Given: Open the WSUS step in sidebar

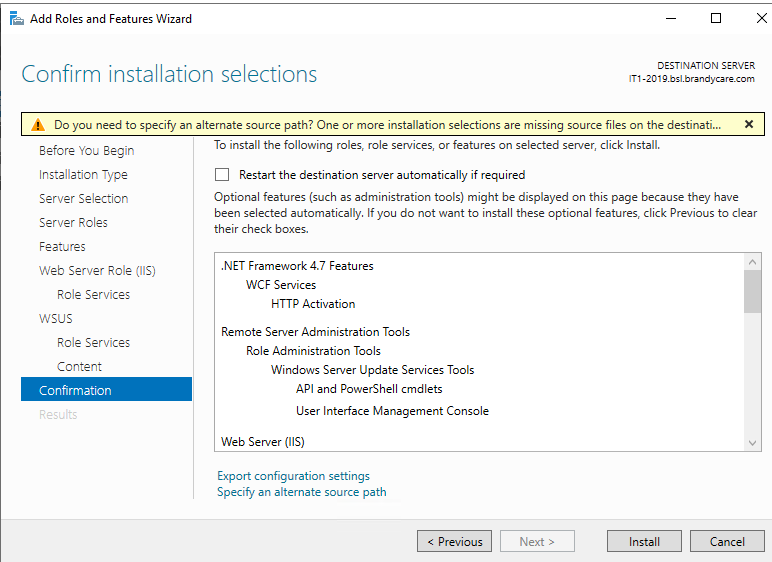Looking at the screenshot, I should (x=56, y=319).
